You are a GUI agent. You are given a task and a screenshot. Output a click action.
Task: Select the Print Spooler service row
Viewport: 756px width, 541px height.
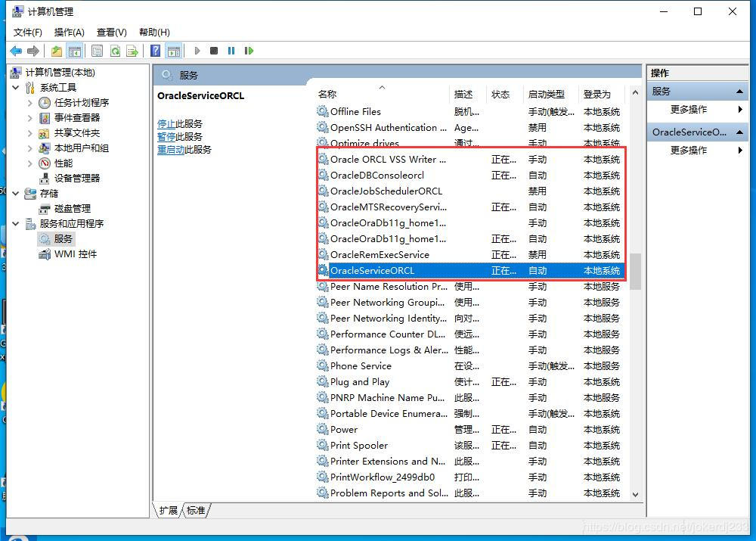(x=470, y=446)
